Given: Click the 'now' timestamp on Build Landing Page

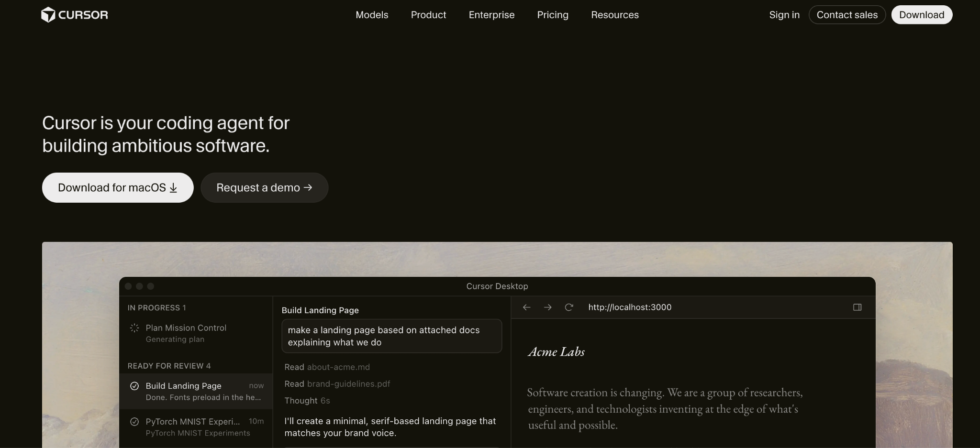Looking at the screenshot, I should point(256,386).
